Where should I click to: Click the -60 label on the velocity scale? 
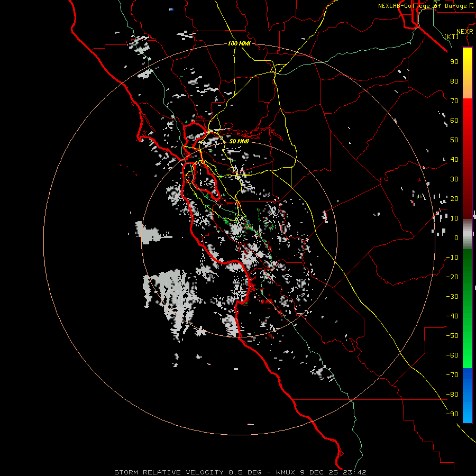point(452,355)
